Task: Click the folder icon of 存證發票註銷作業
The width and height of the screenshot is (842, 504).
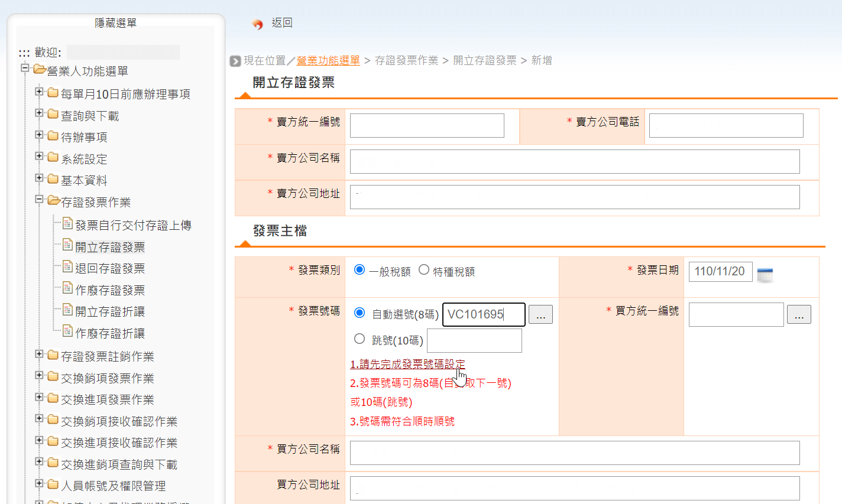Action: tap(53, 355)
